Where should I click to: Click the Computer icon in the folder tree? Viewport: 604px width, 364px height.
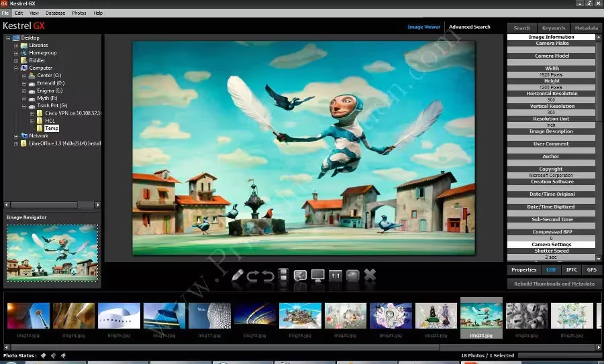pos(24,68)
